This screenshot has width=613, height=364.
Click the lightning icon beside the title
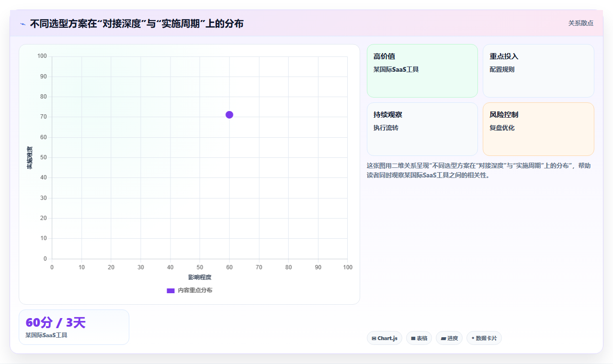[23, 24]
